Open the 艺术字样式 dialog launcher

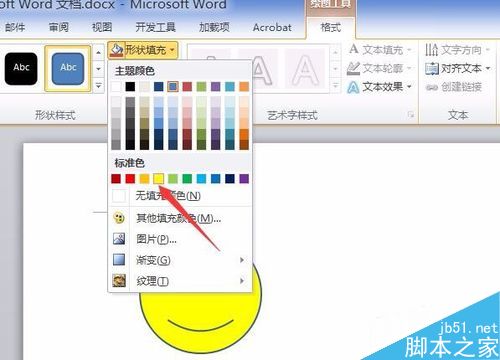pyautogui.click(x=411, y=115)
